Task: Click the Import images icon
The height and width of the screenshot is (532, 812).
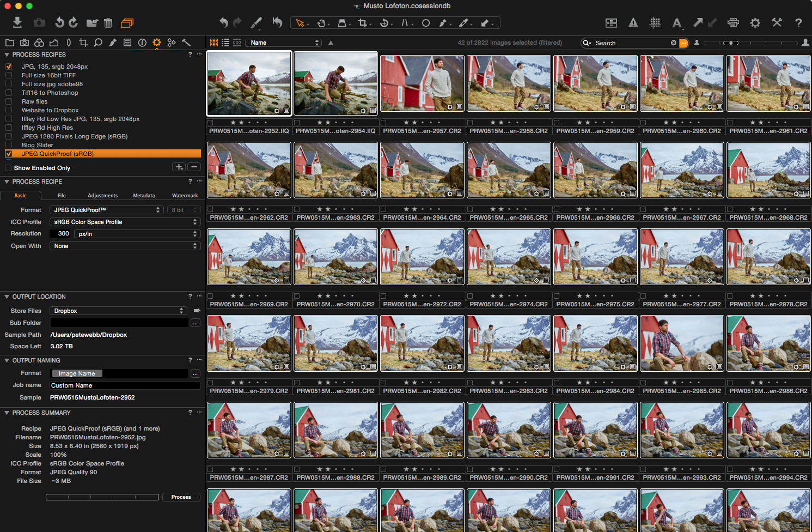Action: pos(17,22)
